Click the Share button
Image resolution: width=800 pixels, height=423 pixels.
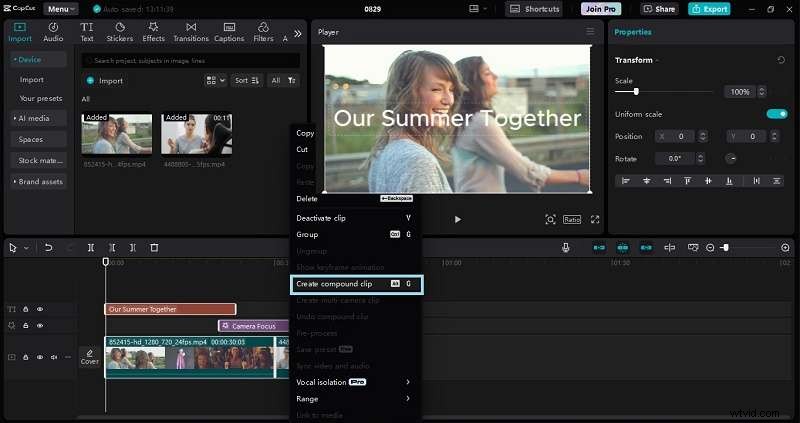pyautogui.click(x=659, y=9)
